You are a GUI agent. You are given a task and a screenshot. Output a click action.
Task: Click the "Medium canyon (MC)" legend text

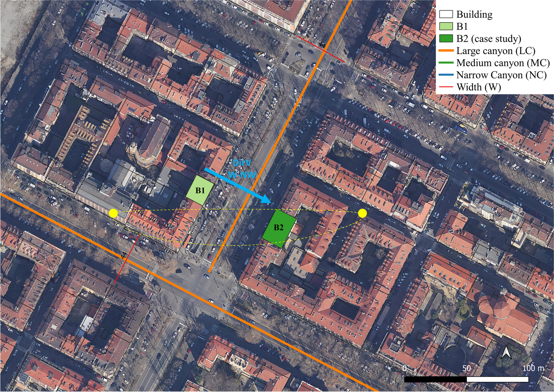coord(503,63)
